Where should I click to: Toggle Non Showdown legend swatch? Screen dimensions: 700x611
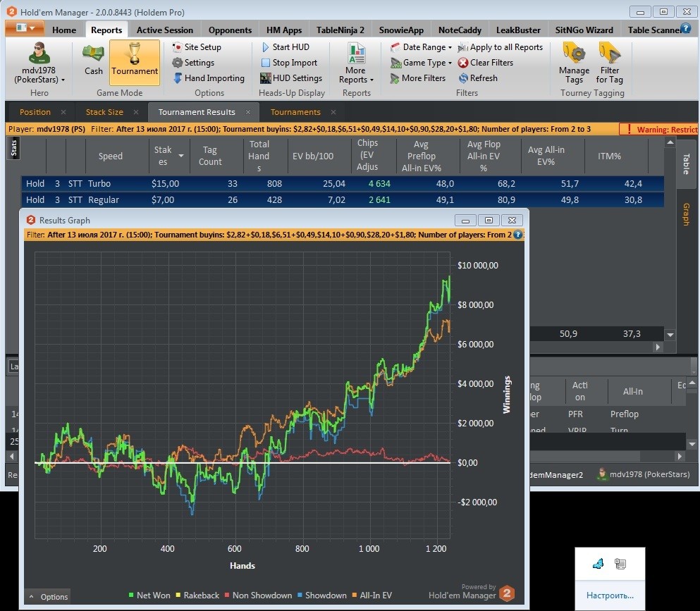point(227,595)
